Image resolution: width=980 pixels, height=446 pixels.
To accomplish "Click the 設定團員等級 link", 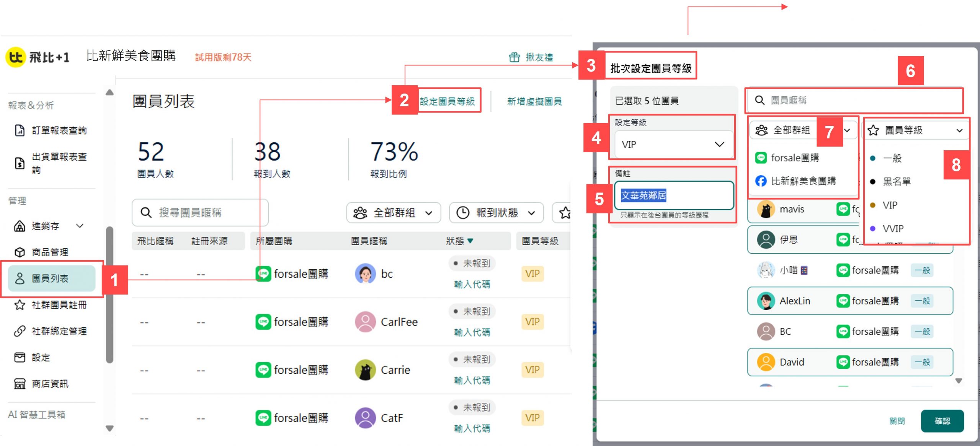I will [447, 101].
